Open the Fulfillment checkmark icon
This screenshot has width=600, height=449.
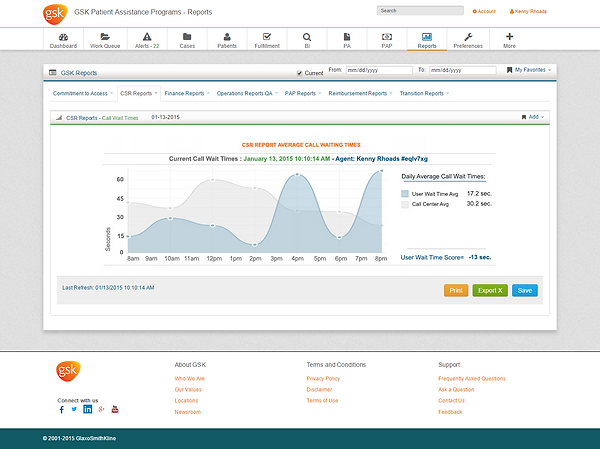tap(267, 37)
